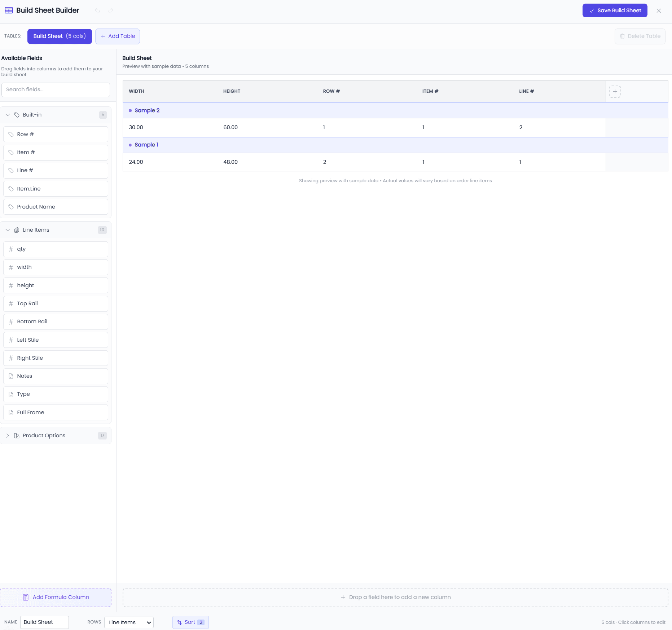Click the Save Build Sheet button
This screenshot has height=630, width=672.
tap(614, 10)
